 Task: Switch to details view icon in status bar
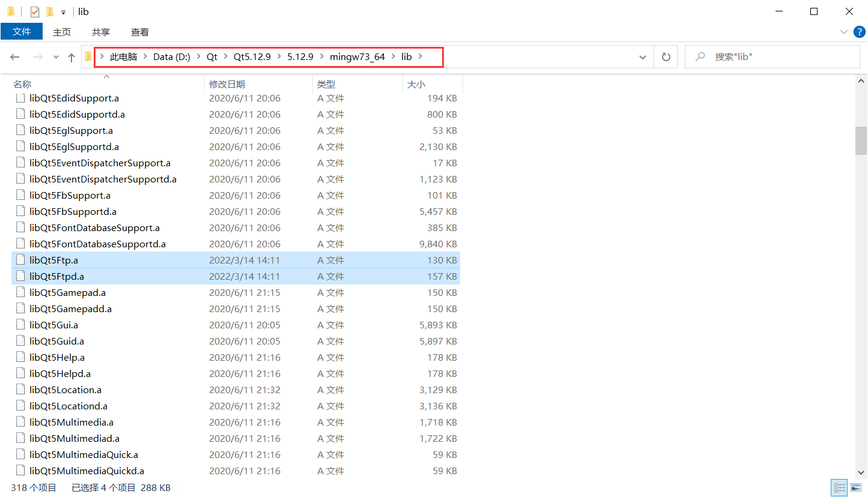840,488
